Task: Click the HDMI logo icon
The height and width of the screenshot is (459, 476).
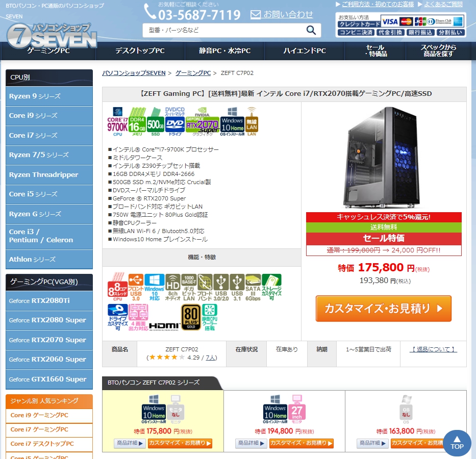Action: [165, 326]
